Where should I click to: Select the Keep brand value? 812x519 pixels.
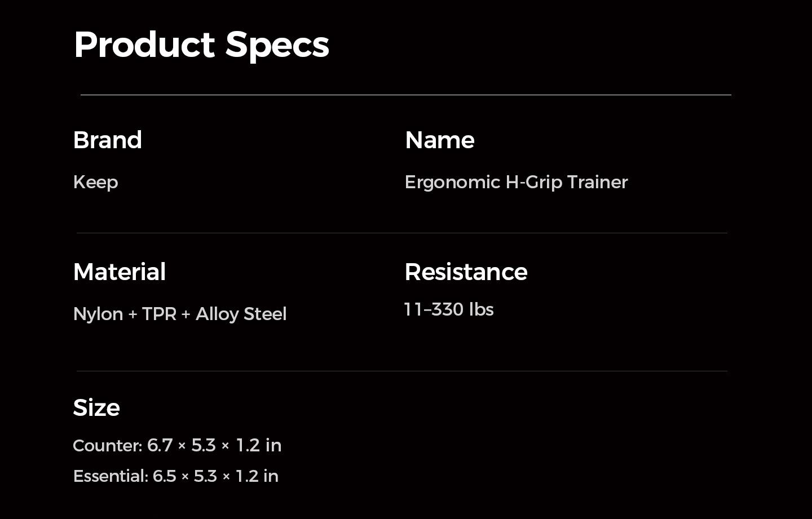[x=95, y=182]
